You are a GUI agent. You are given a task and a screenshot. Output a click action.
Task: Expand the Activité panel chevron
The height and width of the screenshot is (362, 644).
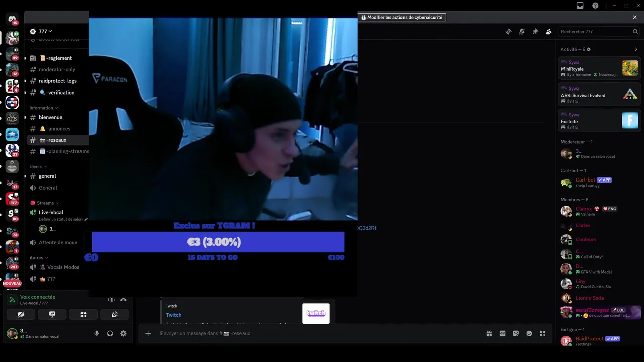coord(636,49)
